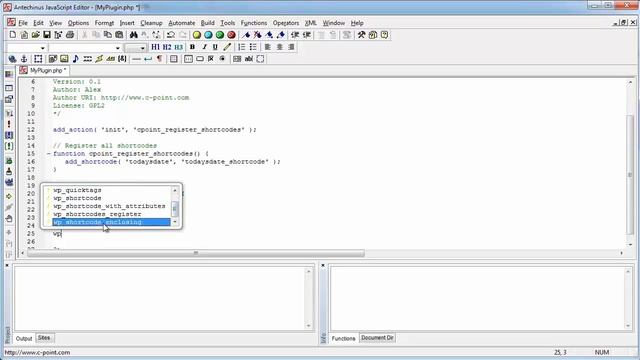Open the font name dropdown

coord(118,48)
